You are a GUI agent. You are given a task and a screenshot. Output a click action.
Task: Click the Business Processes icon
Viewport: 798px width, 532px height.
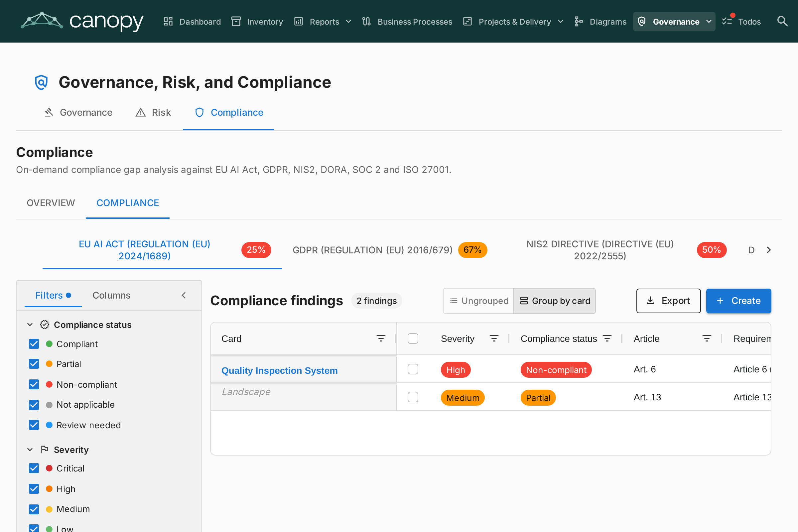366,22
